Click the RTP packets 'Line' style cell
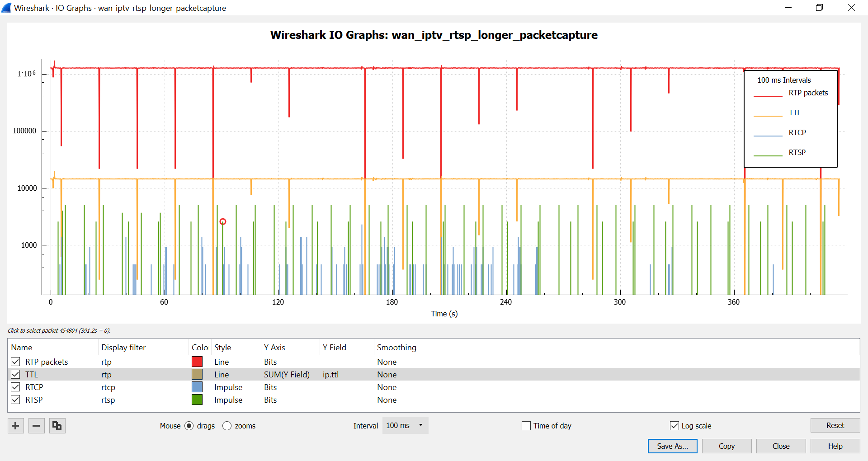The width and height of the screenshot is (868, 461). 222,362
